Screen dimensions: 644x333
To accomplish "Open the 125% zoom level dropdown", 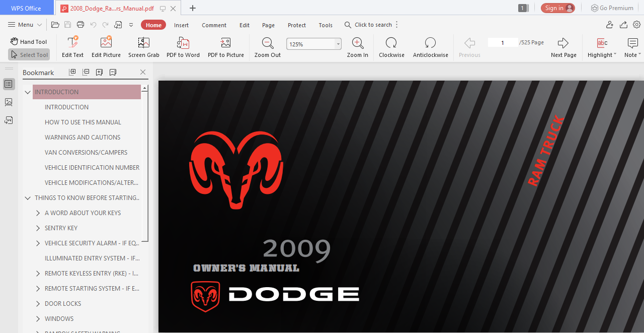I will point(338,44).
